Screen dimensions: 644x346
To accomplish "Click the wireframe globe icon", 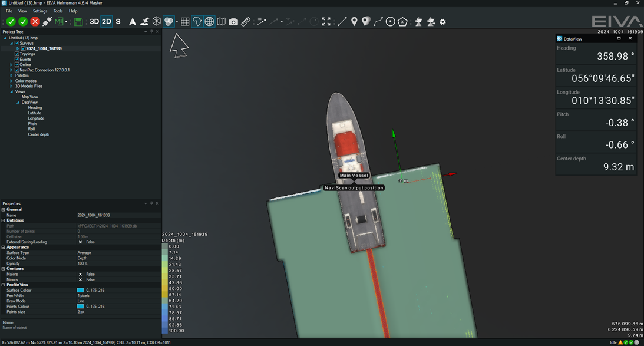I will [x=209, y=21].
